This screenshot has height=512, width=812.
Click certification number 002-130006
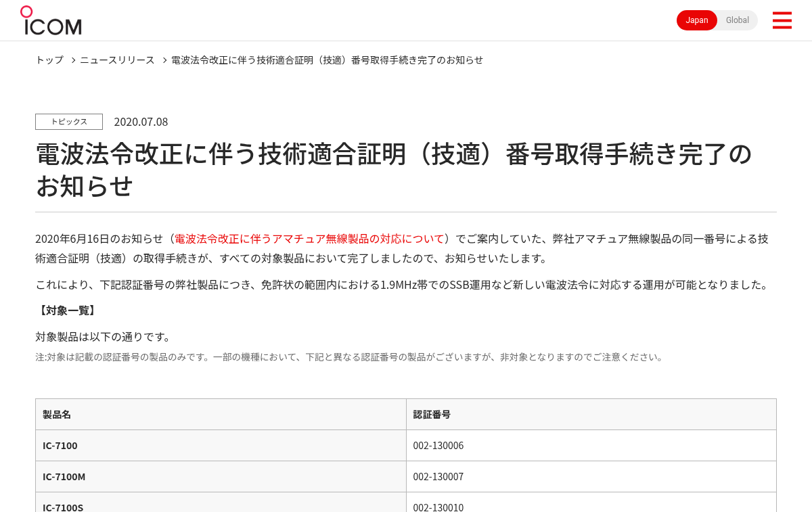pos(438,446)
